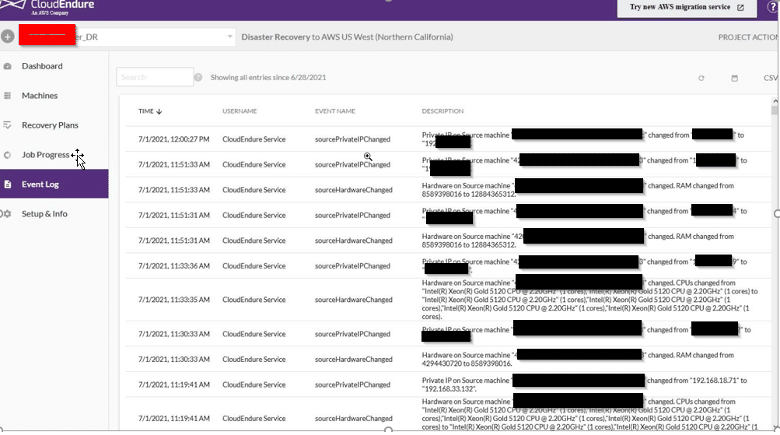Click the event log Search field
Image resolution: width=780 pixels, height=435 pixels.
(155, 77)
